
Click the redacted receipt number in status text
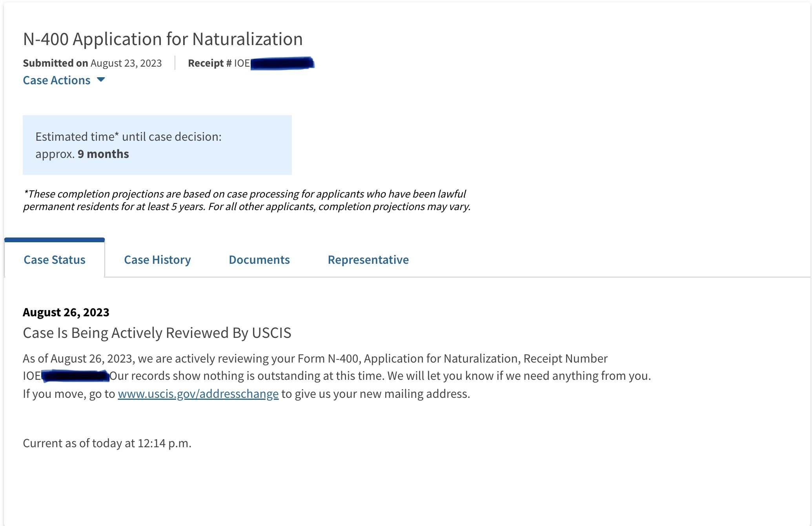point(75,376)
